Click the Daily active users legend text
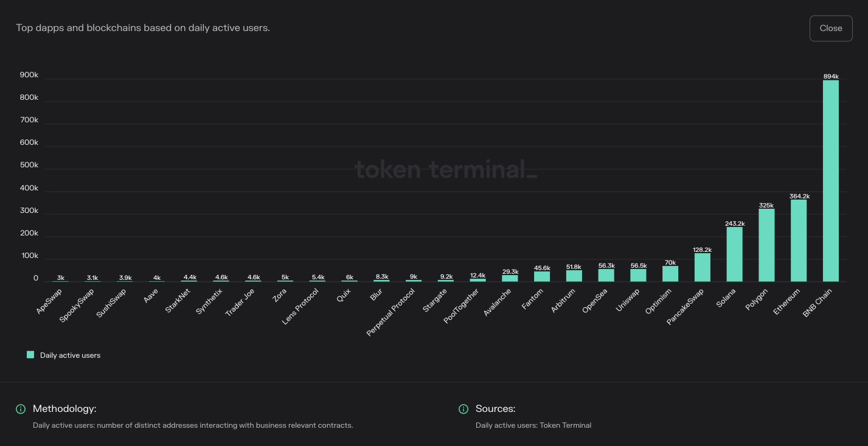This screenshot has height=446, width=868. [x=70, y=355]
